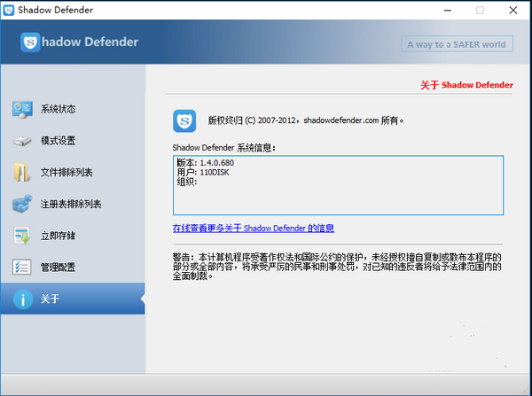Viewport: 532px width, 396px height.
Task: Click the System Status monitor icon
Action: tap(22, 109)
